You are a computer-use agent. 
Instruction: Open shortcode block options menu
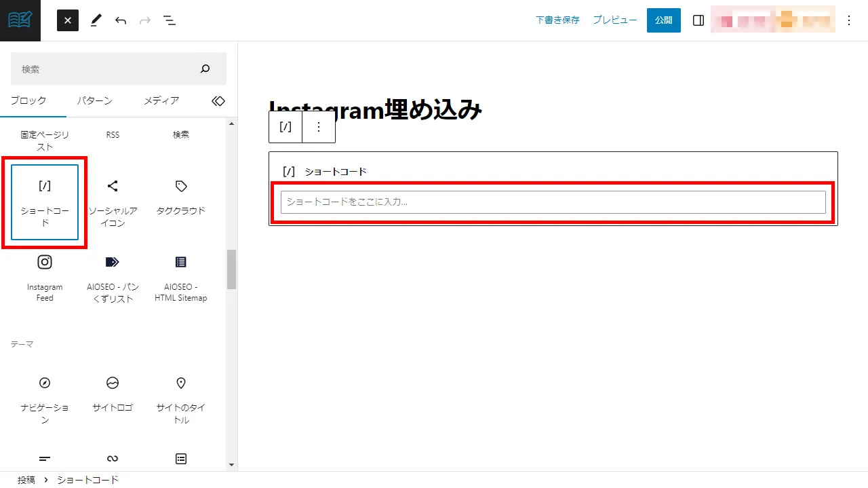[x=319, y=127]
